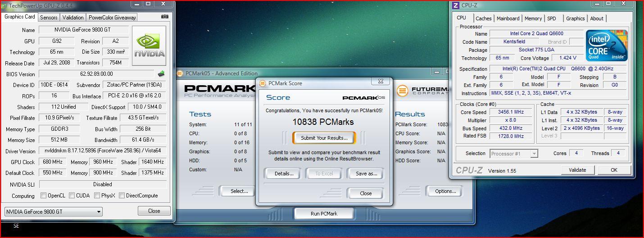Click the OK button in CPU-Z

pyautogui.click(x=614, y=170)
